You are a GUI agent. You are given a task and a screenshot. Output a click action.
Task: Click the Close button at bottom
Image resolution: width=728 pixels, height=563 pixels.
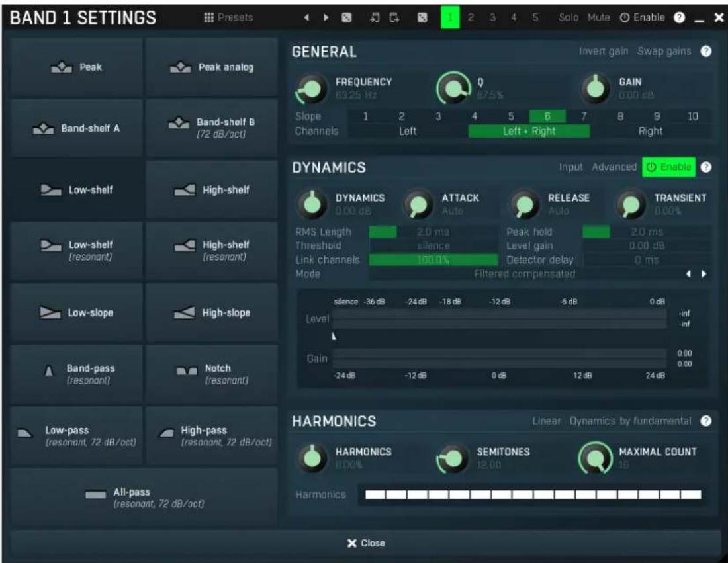pos(365,543)
